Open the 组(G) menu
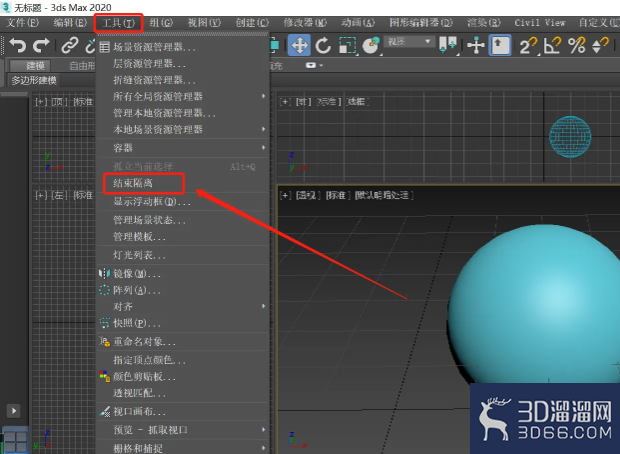Screen dimensions: 620x454 click(x=161, y=23)
